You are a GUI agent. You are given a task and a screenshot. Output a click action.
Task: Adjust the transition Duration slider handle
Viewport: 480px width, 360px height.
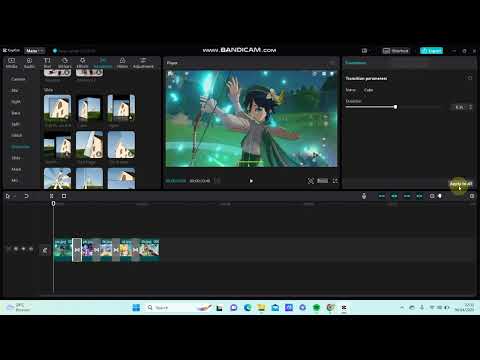coord(395,107)
